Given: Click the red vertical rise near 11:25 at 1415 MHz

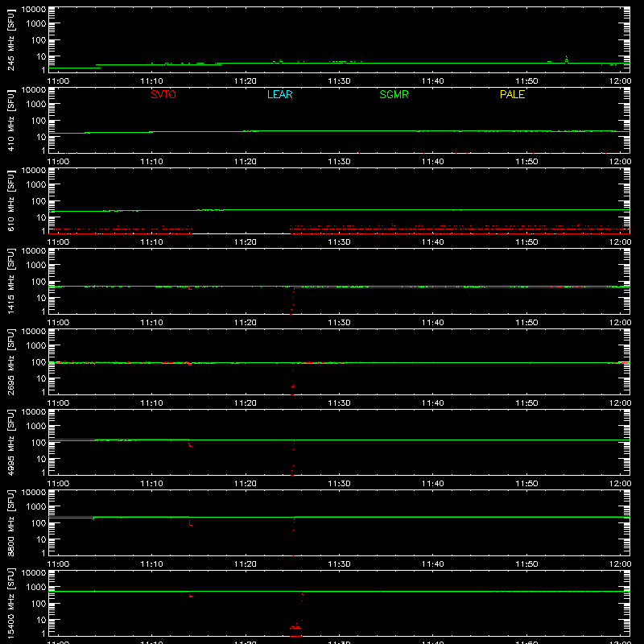Looking at the screenshot, I should coord(293,300).
